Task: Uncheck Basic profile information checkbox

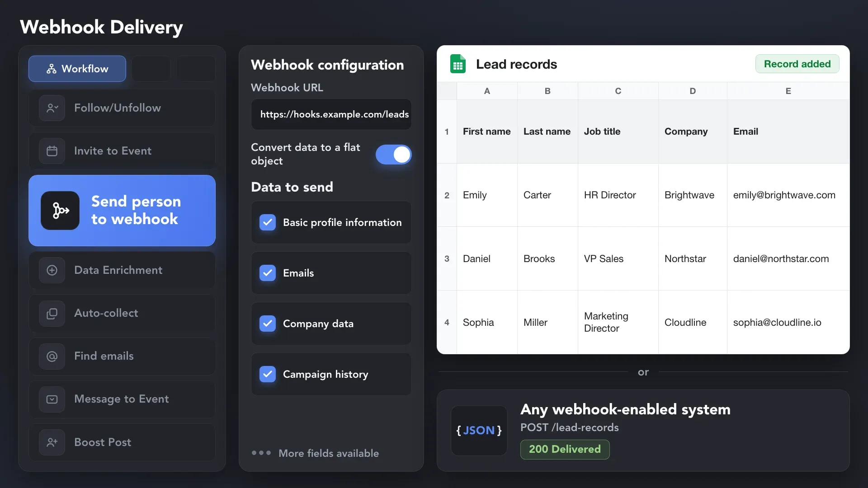Action: 268,222
